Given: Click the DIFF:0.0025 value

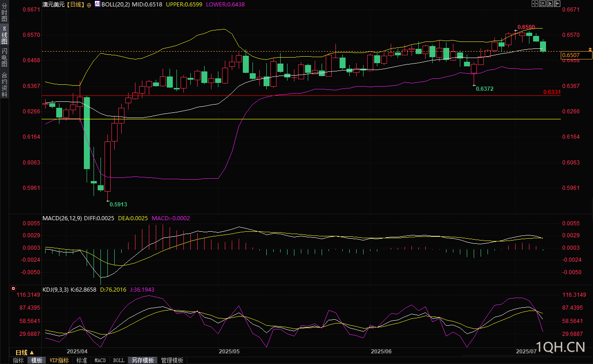Looking at the screenshot, I should pyautogui.click(x=99, y=218).
